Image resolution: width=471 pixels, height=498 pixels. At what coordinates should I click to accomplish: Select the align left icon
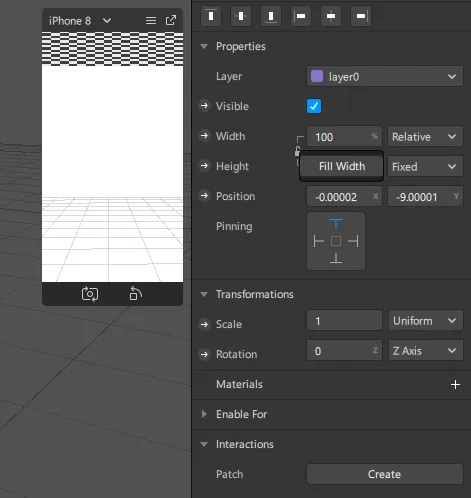pyautogui.click(x=301, y=16)
